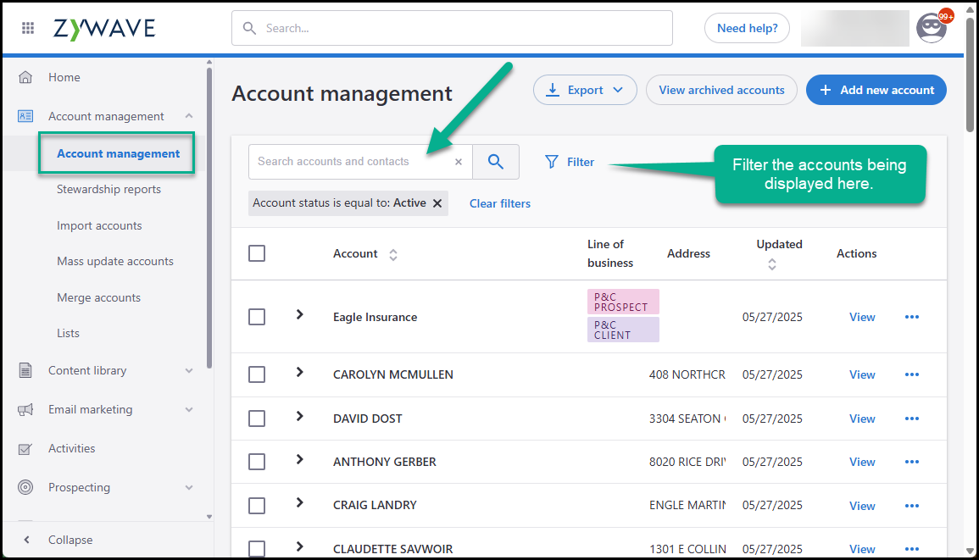Open more actions for CLAUDETTE SAVWOIR
979x560 pixels.
tap(911, 549)
